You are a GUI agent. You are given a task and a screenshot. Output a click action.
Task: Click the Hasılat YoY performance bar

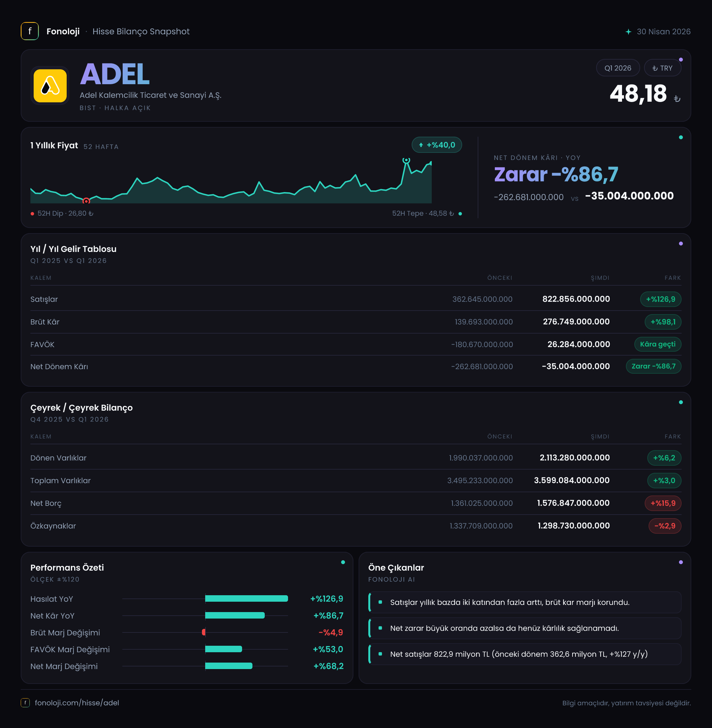pyautogui.click(x=246, y=598)
